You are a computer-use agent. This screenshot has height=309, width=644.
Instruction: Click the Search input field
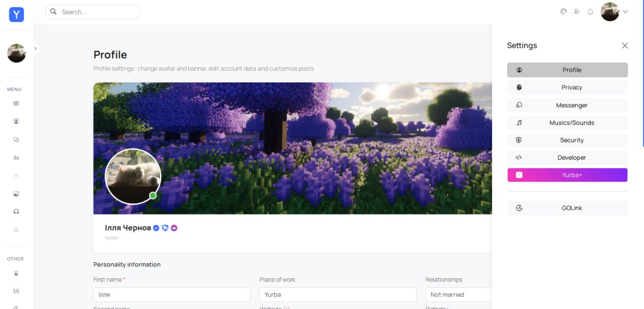93,12
